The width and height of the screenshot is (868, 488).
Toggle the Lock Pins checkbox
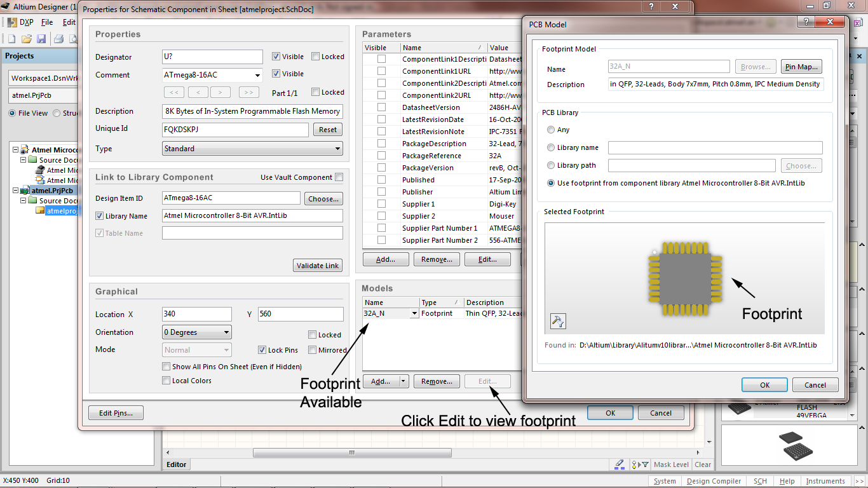(262, 350)
